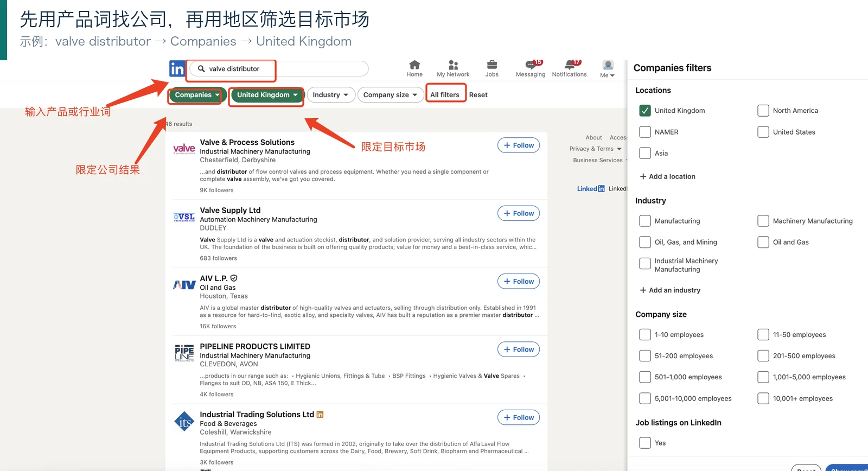
Task: Follow Valve & Process Solutions
Action: (x=519, y=145)
